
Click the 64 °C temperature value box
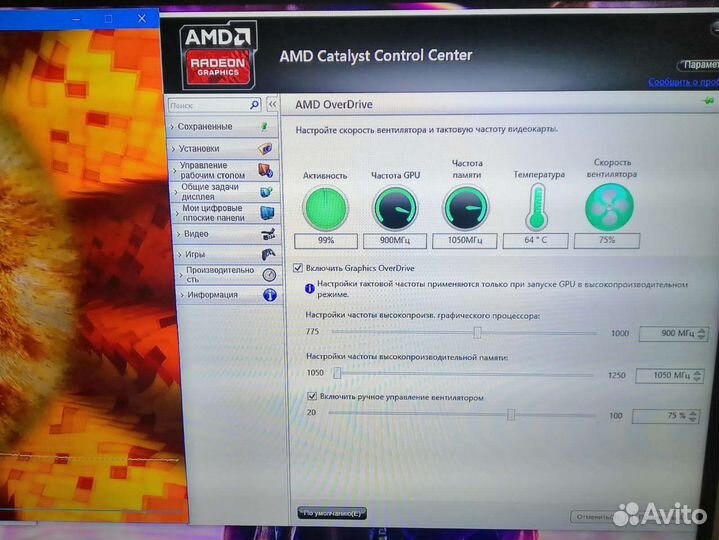[536, 240]
